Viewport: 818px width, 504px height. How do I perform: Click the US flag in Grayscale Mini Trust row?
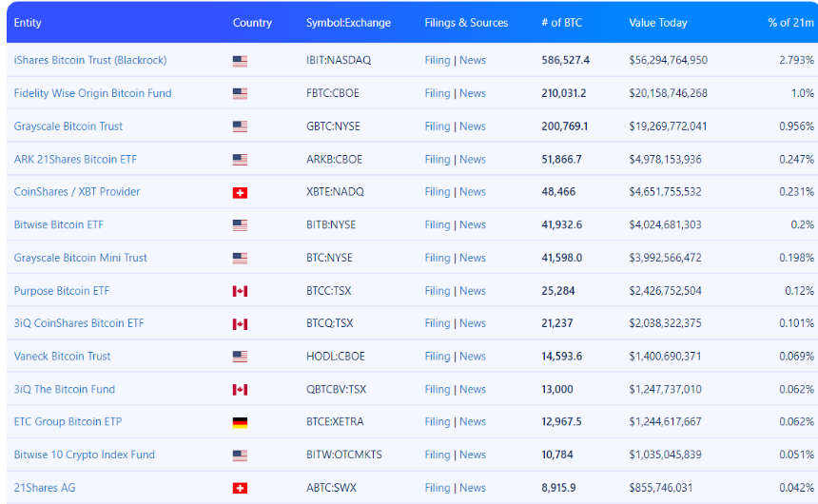240,259
